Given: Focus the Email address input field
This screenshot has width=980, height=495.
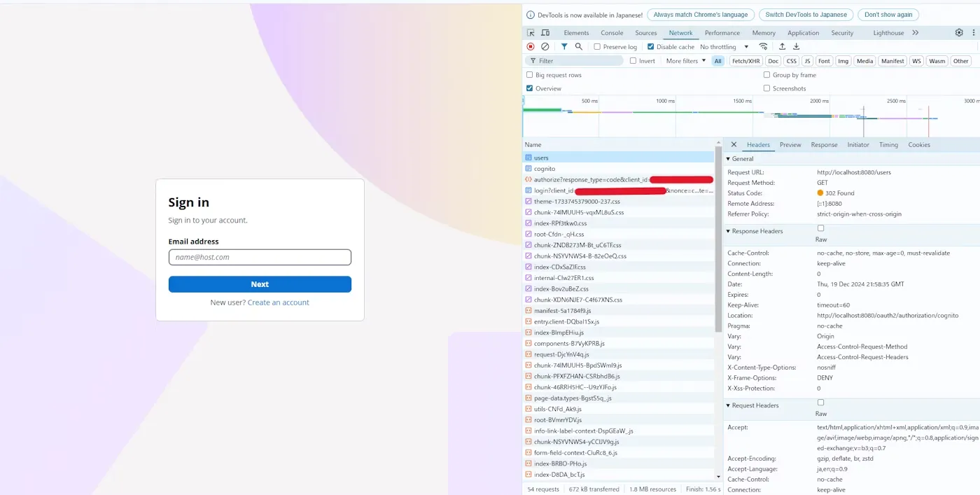Looking at the screenshot, I should pyautogui.click(x=260, y=257).
